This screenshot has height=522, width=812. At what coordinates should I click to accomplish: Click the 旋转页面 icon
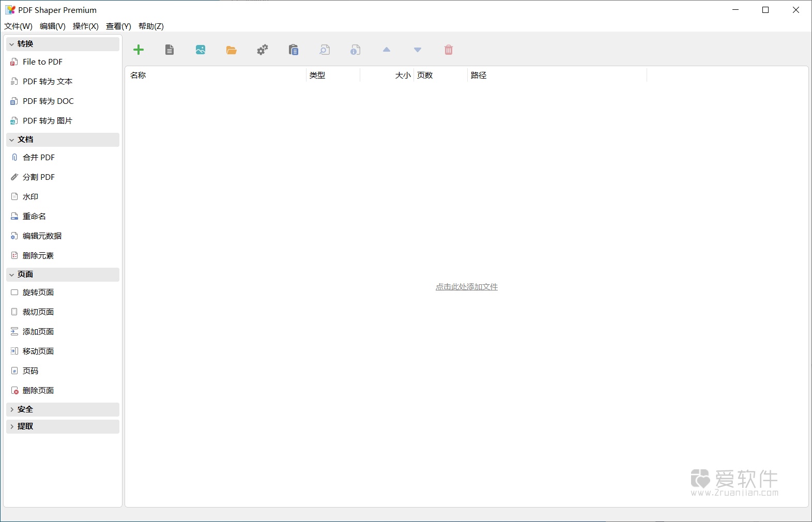click(14, 292)
